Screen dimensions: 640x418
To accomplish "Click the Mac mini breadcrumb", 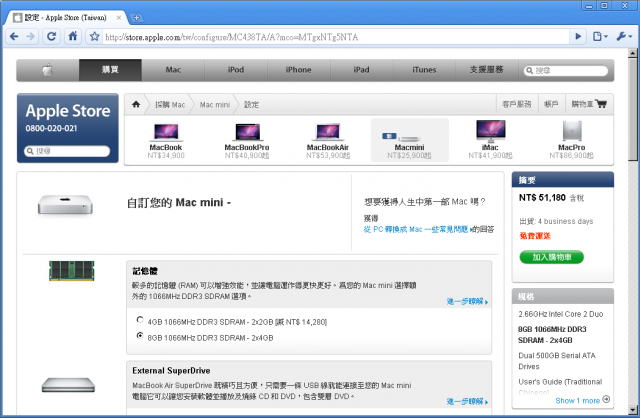I will pos(215,105).
